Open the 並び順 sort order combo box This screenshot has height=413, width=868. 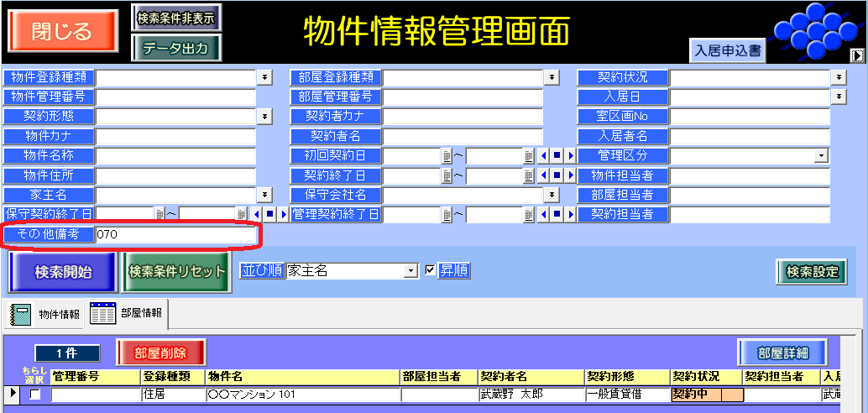pos(410,270)
